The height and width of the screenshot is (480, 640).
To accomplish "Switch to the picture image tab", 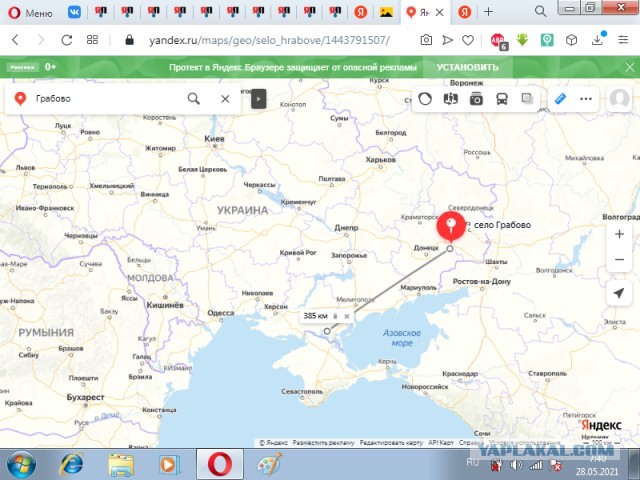I will pyautogui.click(x=386, y=12).
